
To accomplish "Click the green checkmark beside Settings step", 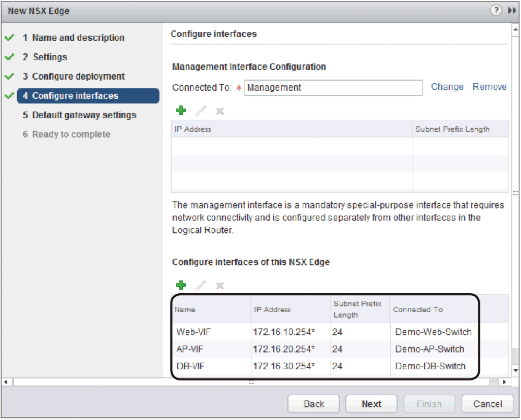I will [x=9, y=57].
